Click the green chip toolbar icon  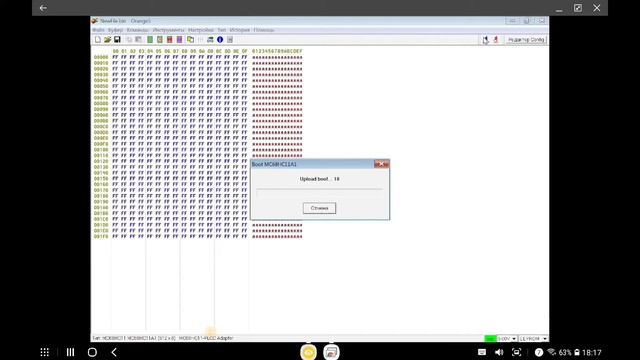tap(150, 40)
